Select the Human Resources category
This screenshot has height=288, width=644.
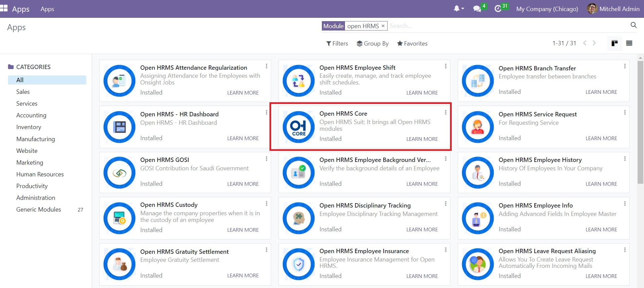click(40, 174)
